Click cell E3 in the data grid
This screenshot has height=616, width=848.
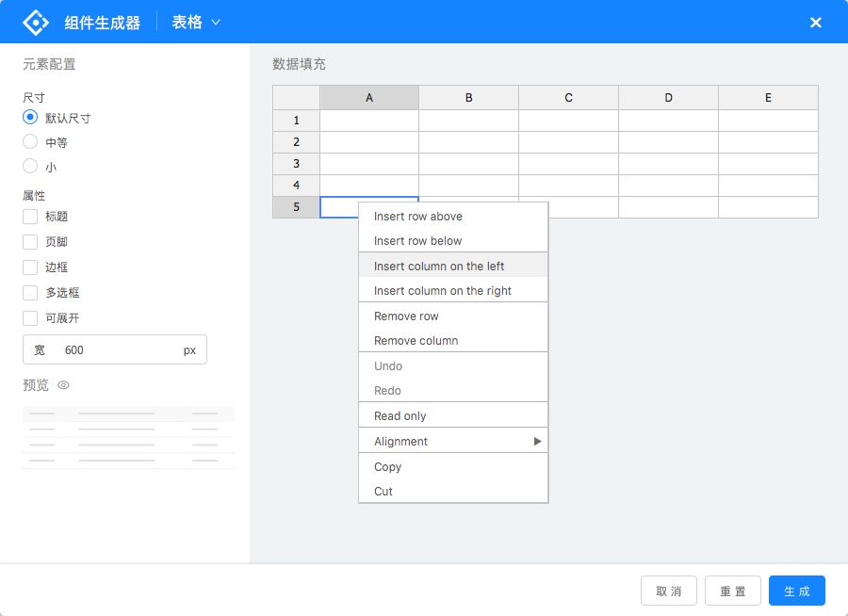(x=768, y=164)
